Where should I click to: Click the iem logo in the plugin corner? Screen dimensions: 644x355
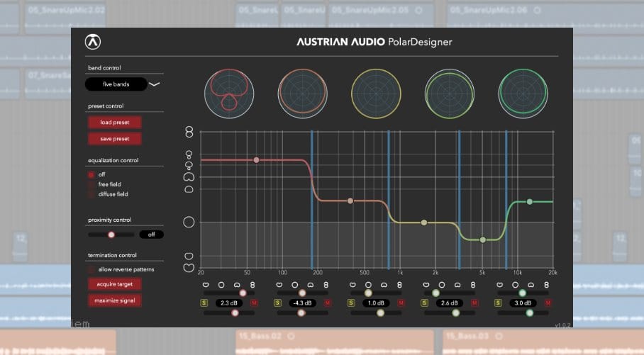pyautogui.click(x=81, y=325)
